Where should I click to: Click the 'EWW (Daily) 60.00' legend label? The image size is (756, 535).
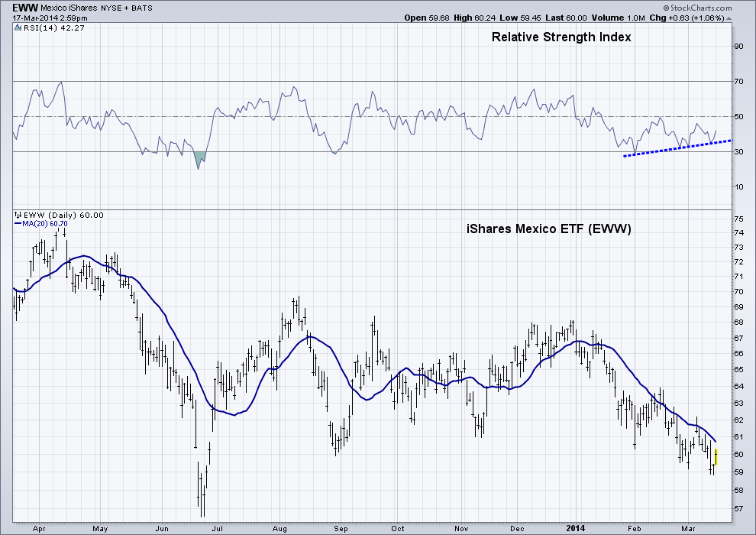pyautogui.click(x=63, y=216)
